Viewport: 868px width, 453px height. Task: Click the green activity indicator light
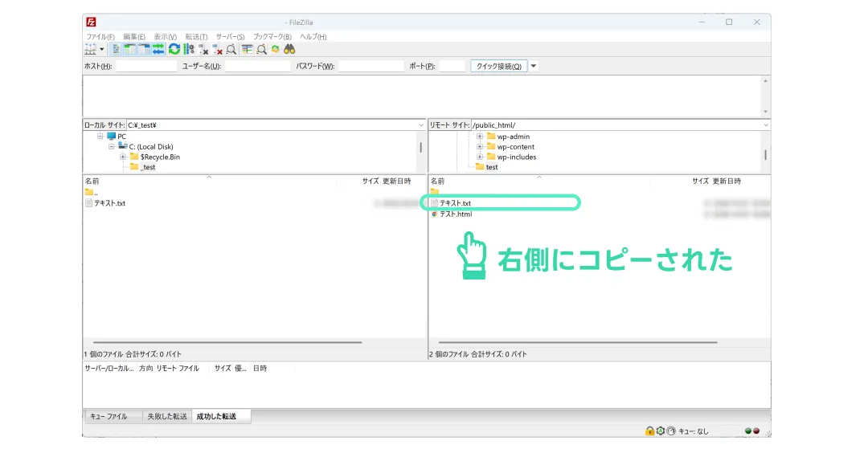coord(748,431)
